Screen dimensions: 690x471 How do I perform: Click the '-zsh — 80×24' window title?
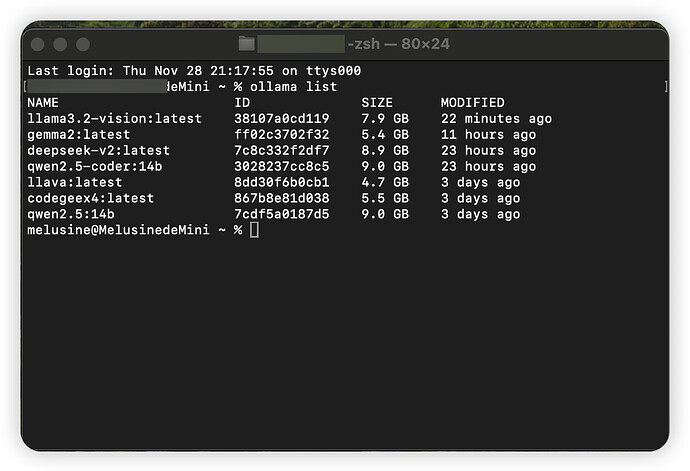pyautogui.click(x=398, y=44)
